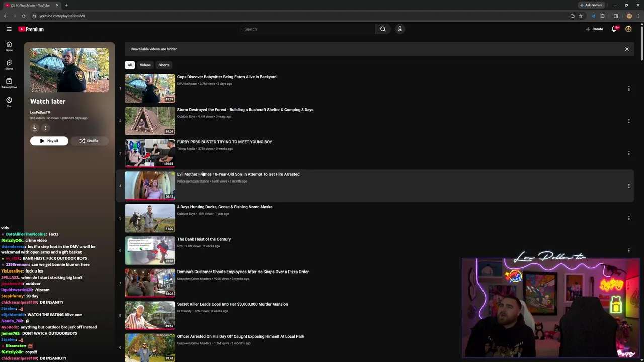Shuffle the Watch later playlist
644x362 pixels.
point(89,141)
